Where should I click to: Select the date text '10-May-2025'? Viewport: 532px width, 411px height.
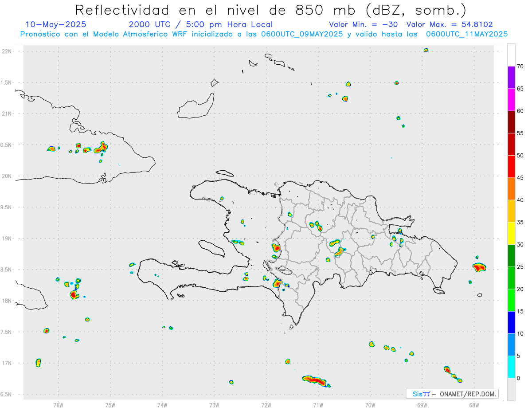56,24
